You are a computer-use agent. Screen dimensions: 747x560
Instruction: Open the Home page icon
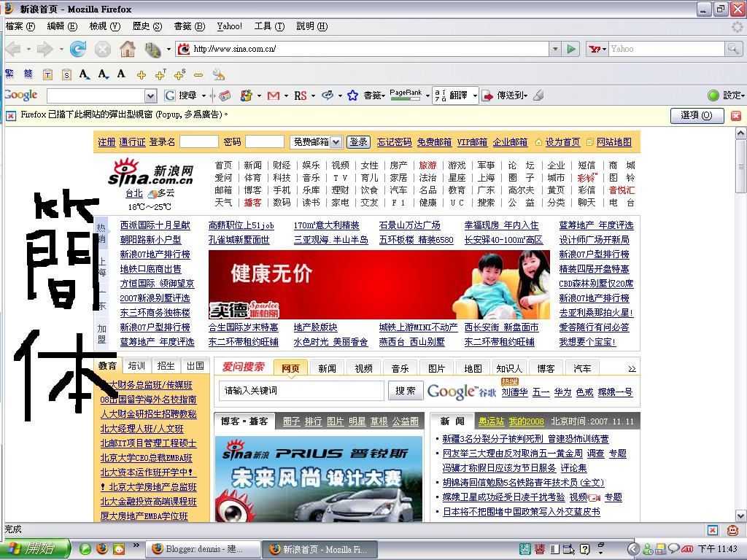(127, 49)
